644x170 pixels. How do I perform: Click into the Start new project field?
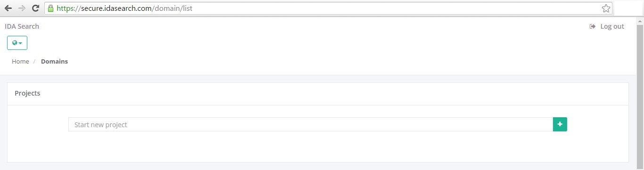click(x=311, y=124)
